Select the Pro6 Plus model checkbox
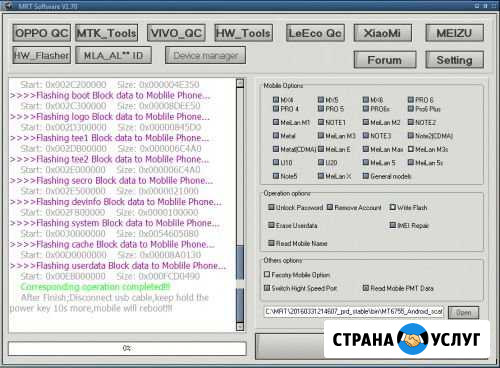500x368 pixels. click(x=411, y=109)
